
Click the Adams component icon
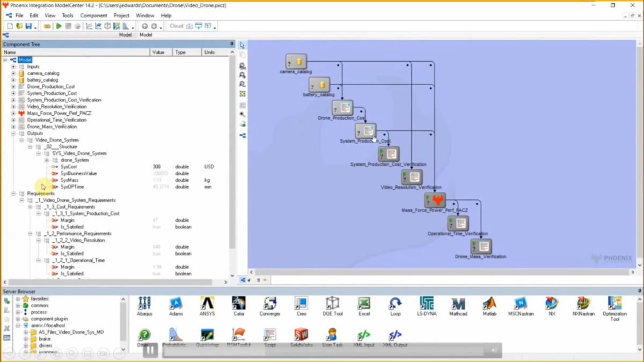[x=176, y=307]
